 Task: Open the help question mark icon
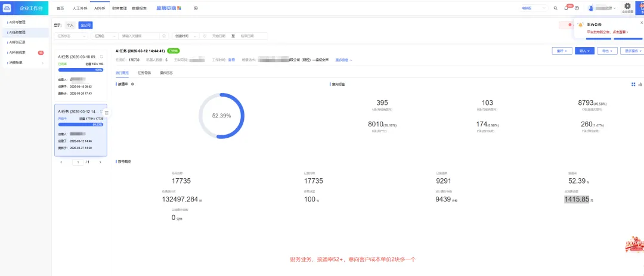577,8
